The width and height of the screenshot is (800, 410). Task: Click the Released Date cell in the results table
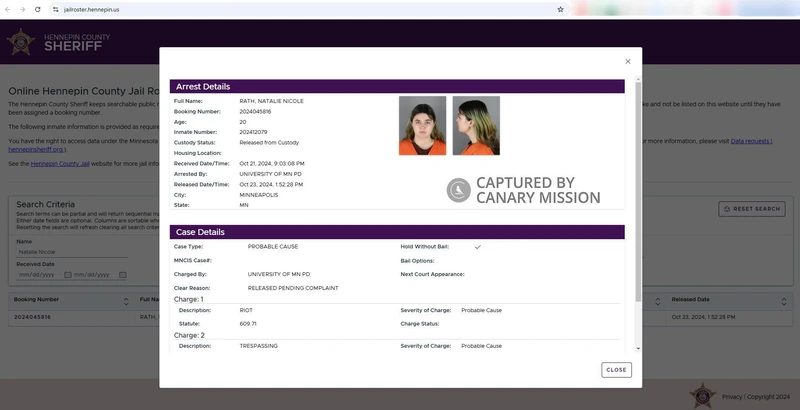click(x=703, y=317)
